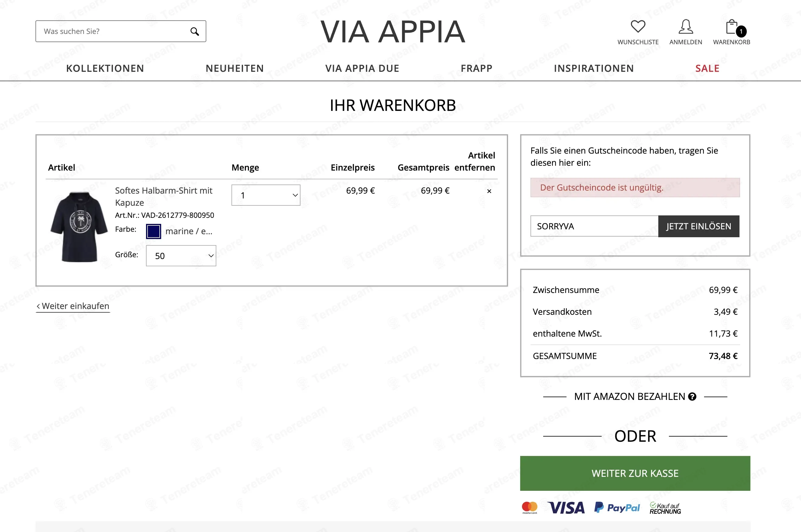The image size is (801, 532).
Task: Go to the SALE menu item
Action: pos(707,68)
